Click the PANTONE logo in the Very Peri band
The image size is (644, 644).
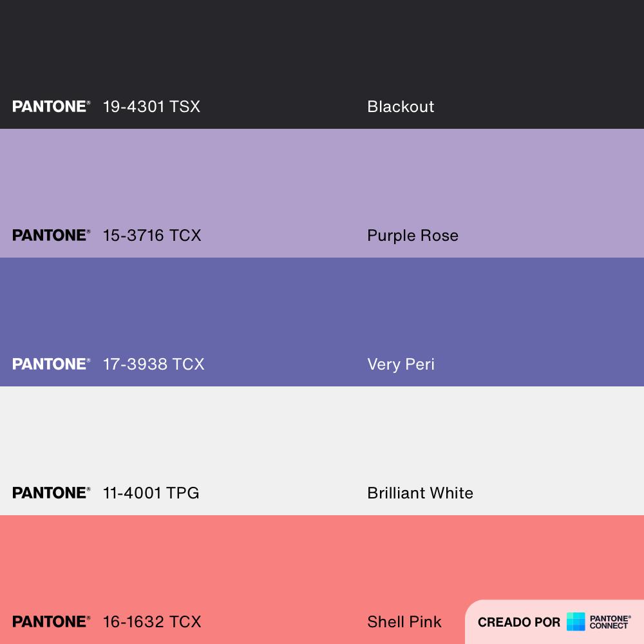coord(51,364)
